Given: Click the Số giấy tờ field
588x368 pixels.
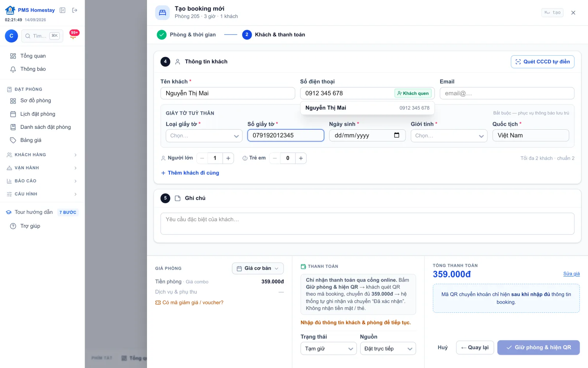Looking at the screenshot, I should (x=286, y=135).
